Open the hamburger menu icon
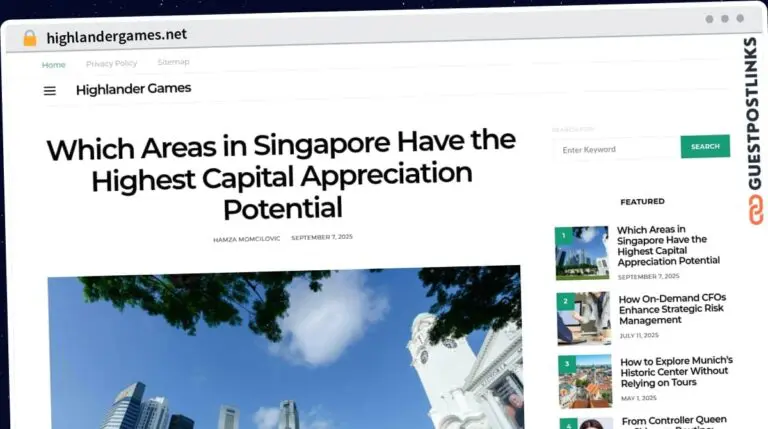Screen dimensions: 768x429 click(x=49, y=91)
